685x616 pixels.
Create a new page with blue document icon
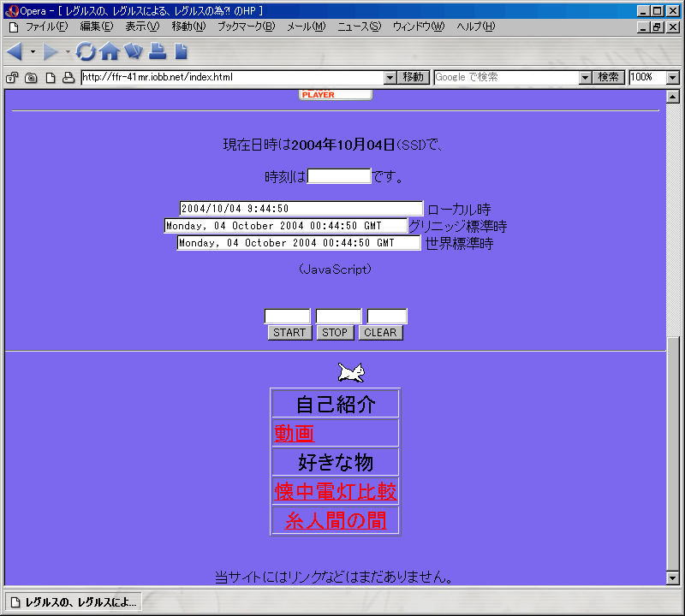click(181, 51)
